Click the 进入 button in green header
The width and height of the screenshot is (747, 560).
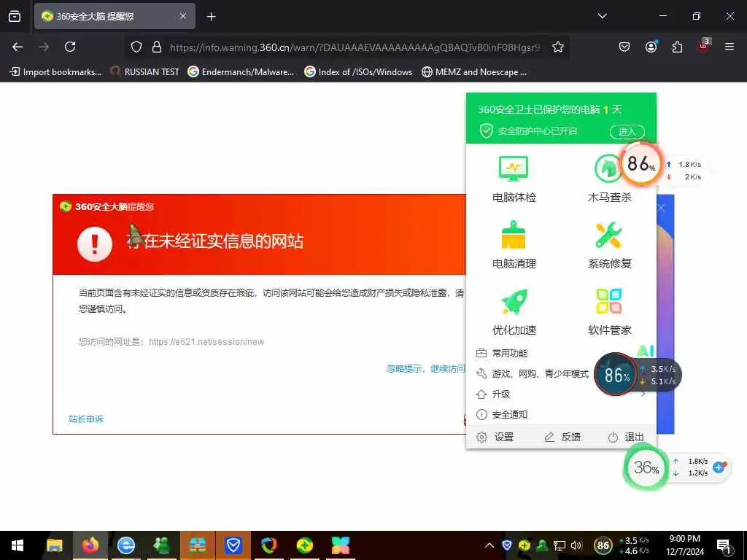627,132
